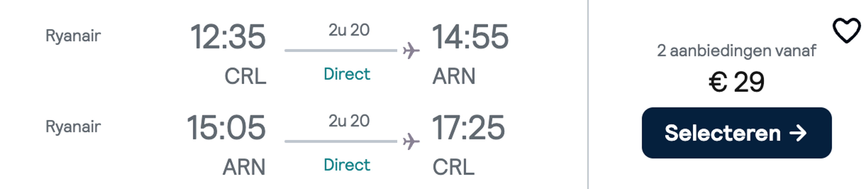Click the return Direct label
This screenshot has height=189, width=868.
[347, 165]
